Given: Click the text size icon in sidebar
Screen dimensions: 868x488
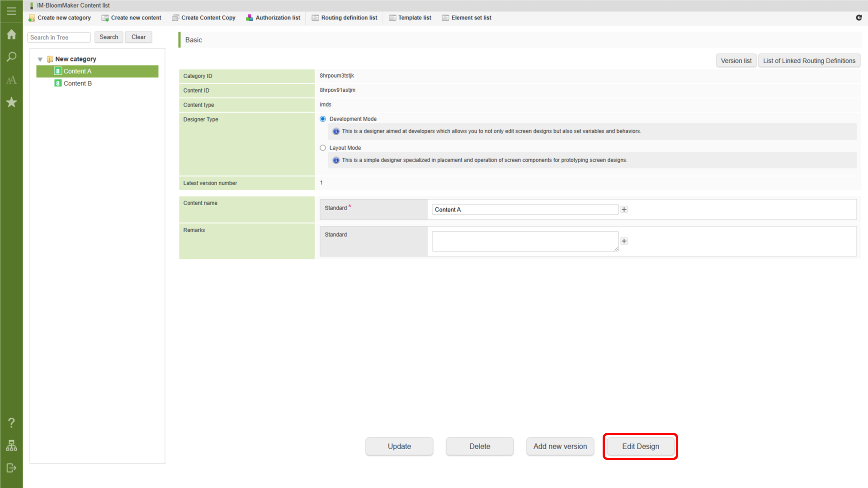Looking at the screenshot, I should pyautogui.click(x=11, y=80).
